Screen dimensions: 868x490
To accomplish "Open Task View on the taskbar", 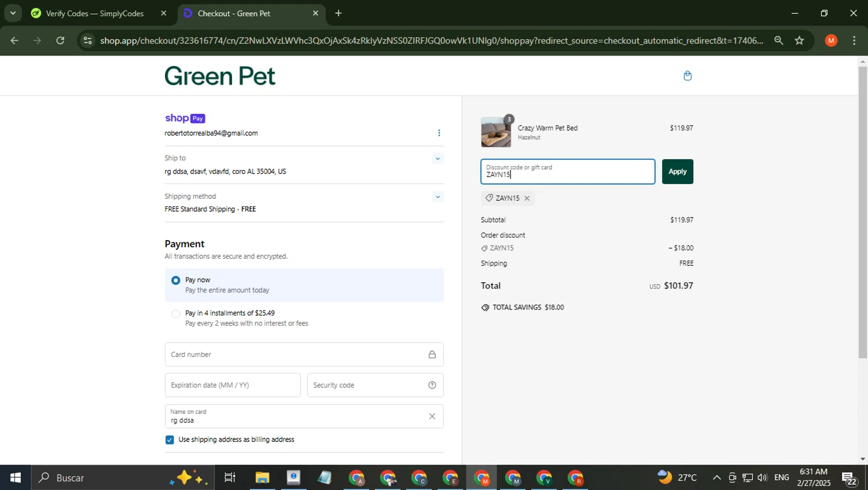I will (230, 478).
